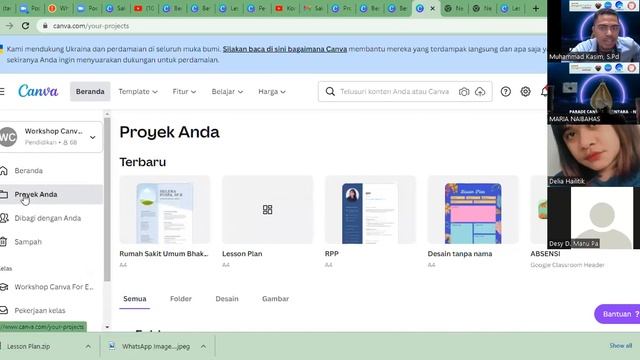The image size is (640, 360).
Task: Open the RPP design thumbnail
Action: pos(370,210)
